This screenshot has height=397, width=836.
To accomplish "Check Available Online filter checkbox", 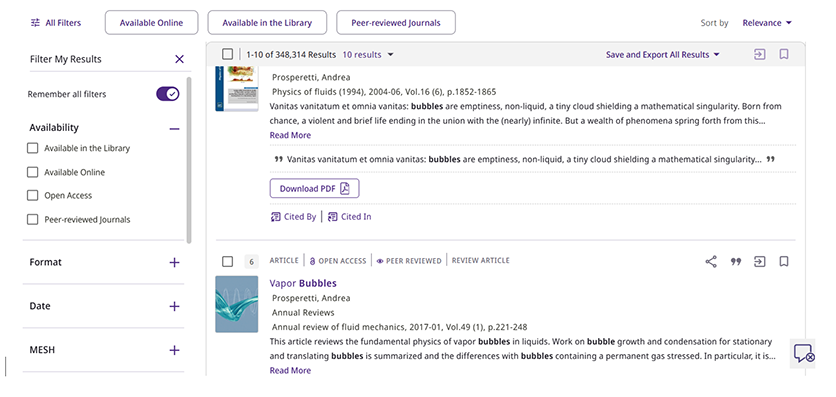I will tap(33, 172).
